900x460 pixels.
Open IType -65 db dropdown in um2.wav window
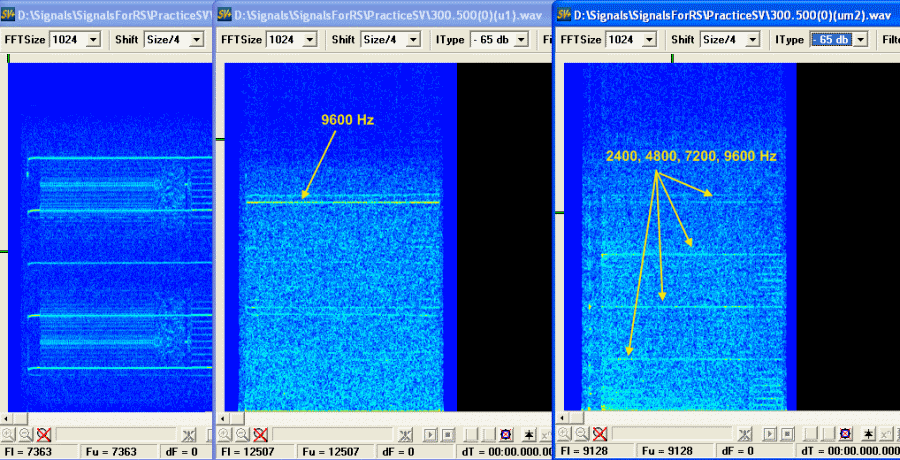pos(861,39)
